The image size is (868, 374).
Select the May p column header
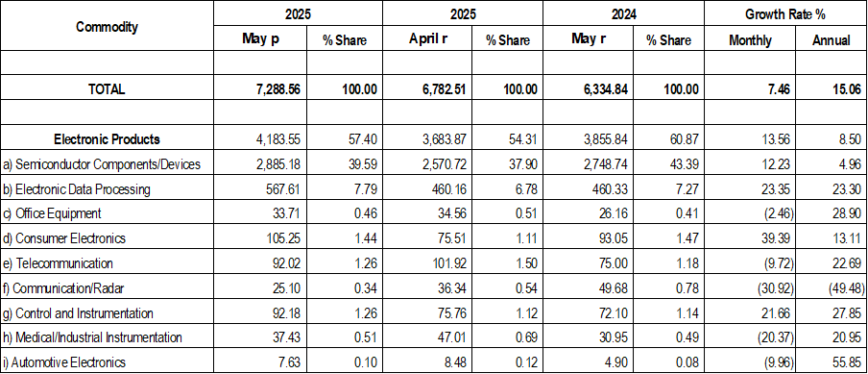tap(260, 38)
